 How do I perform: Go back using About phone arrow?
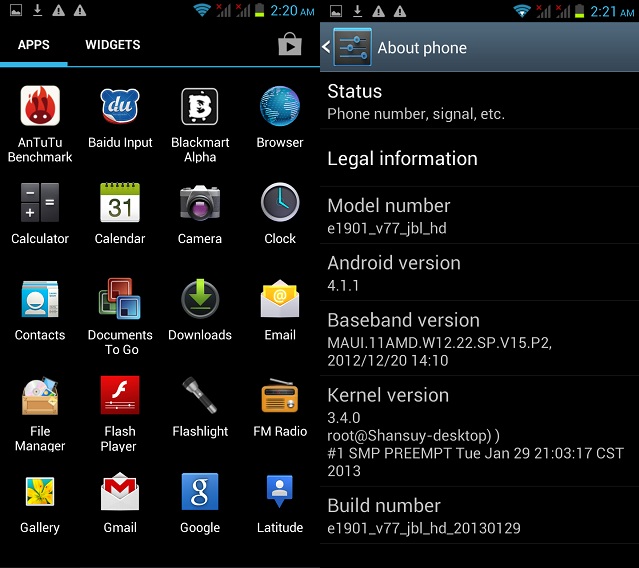[x=326, y=47]
